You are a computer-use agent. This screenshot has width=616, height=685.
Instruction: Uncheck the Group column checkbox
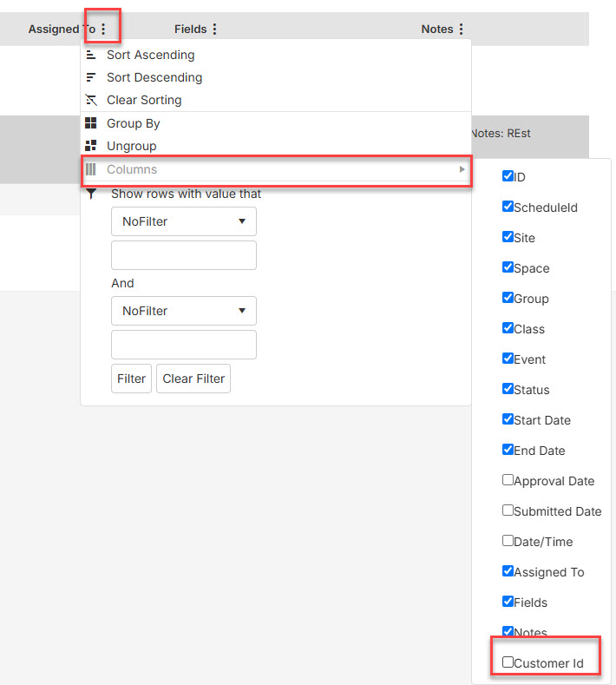coord(508,298)
